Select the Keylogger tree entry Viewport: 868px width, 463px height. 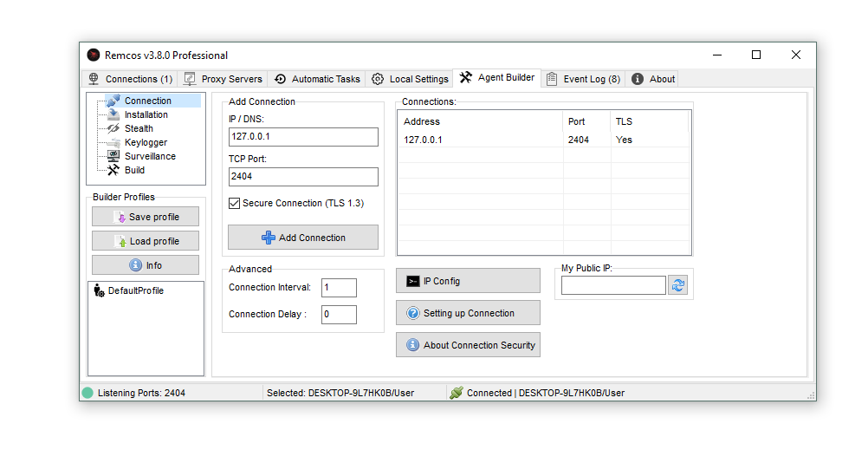coord(146,142)
